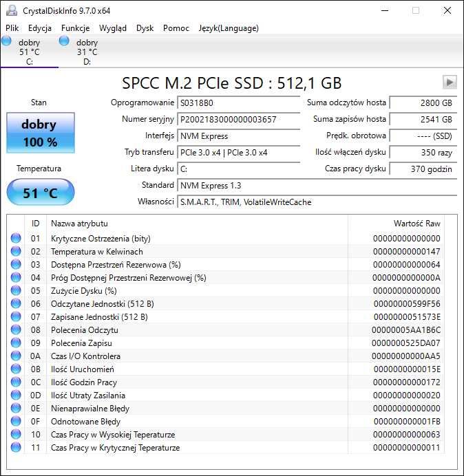Viewport: 464px width, 476px height.
Task: Click status orb for Próg Dostępnej Przestrzeni row
Action: 16,277
